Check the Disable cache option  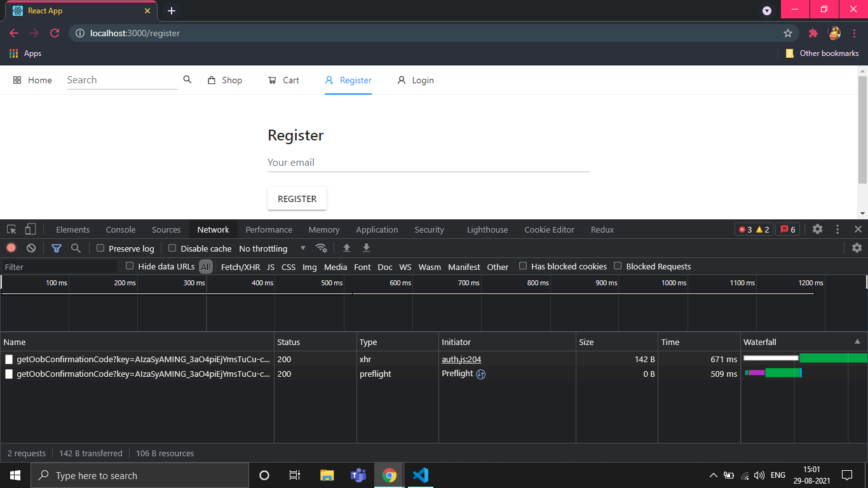(172, 248)
